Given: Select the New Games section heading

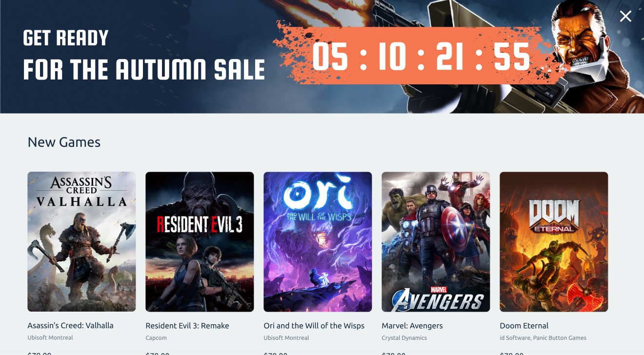Looking at the screenshot, I should tap(64, 142).
